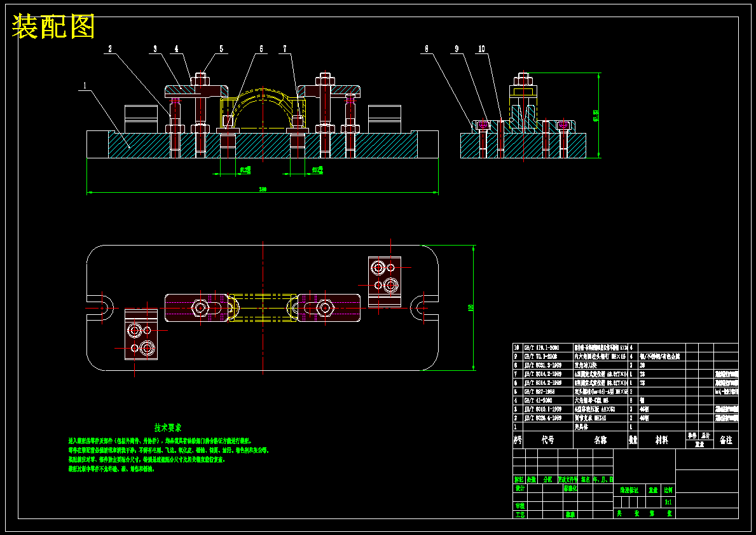
Task: Click the green 年、月、日 label in the title block
Action: 603,480
